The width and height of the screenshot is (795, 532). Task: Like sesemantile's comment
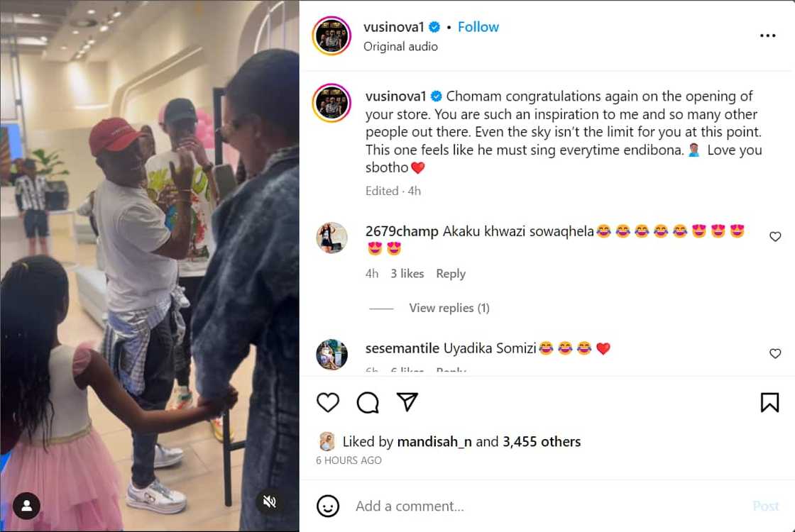[x=775, y=354]
